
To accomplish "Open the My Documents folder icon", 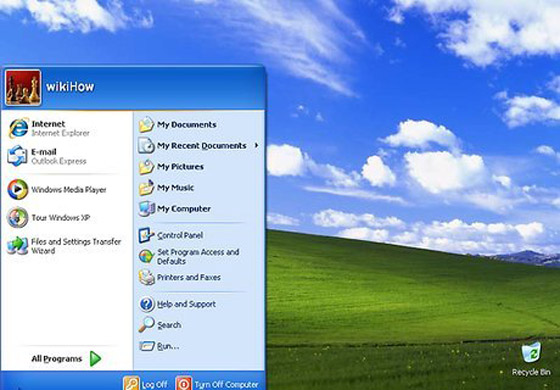I will [146, 125].
